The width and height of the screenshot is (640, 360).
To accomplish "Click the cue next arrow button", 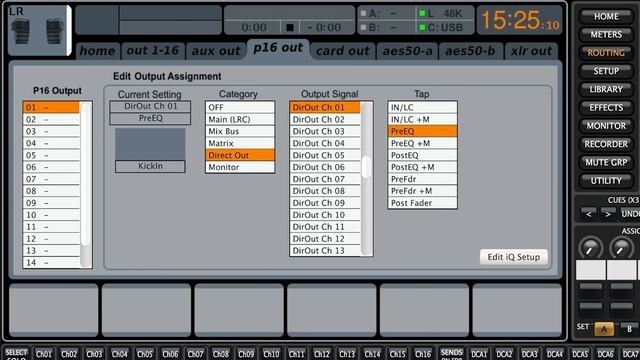I will [x=608, y=214].
